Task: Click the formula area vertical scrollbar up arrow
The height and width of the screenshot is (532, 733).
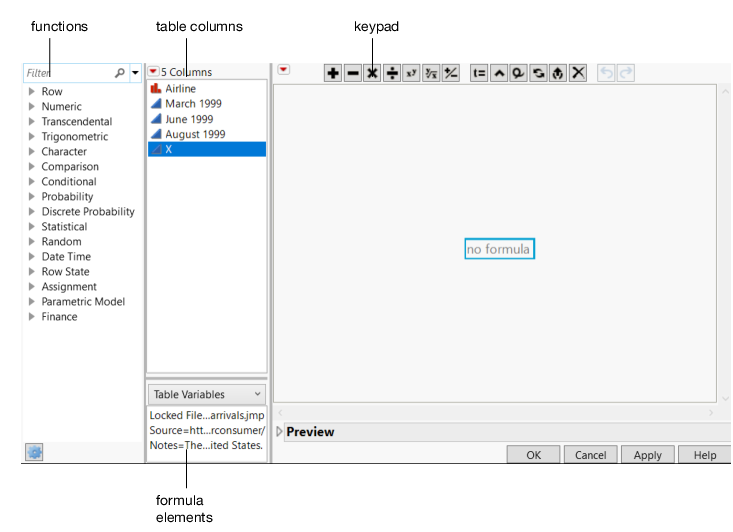Action: point(725,92)
